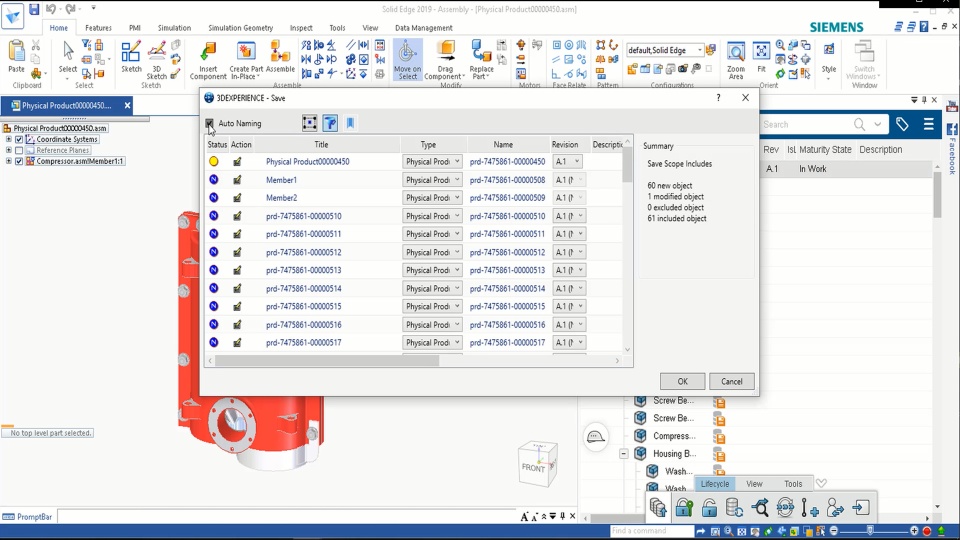The image size is (960, 540).
Task: Click the Undo icon in title bar
Action: [51, 9]
